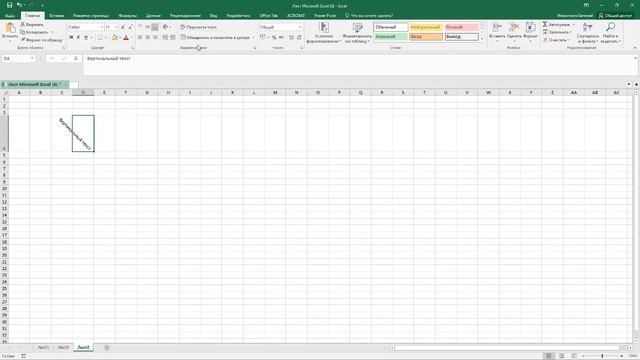Screen dimensions: 640x360
Task: Click the text orientation icon
Action: tap(165, 27)
